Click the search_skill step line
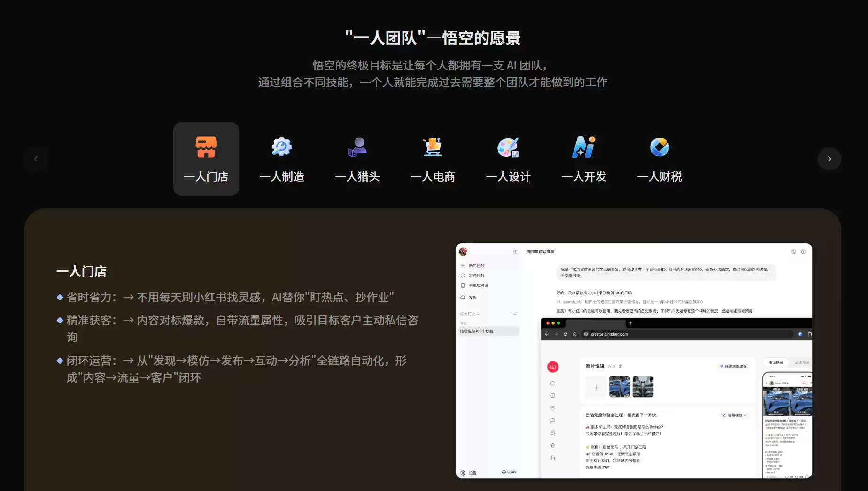This screenshot has height=491, width=868. click(x=630, y=302)
